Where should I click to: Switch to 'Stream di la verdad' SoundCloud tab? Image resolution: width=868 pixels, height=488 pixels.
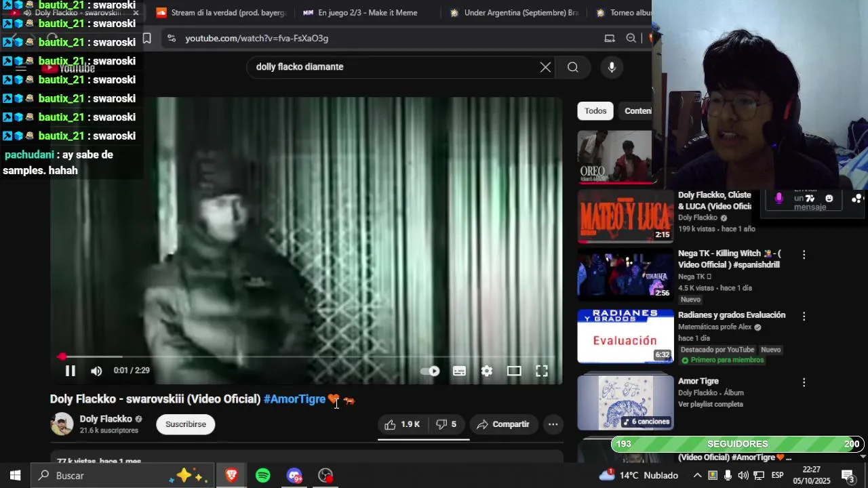pyautogui.click(x=220, y=13)
